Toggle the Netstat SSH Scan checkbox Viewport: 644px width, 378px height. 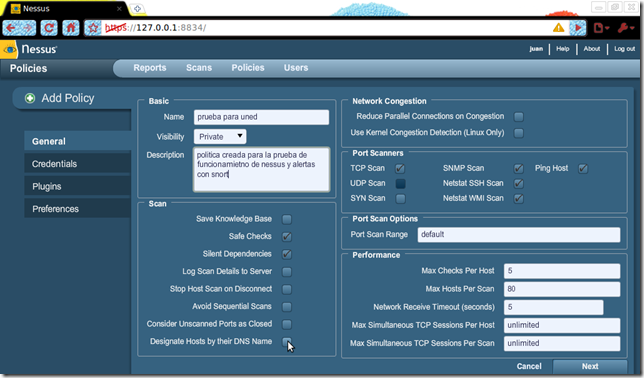click(519, 184)
